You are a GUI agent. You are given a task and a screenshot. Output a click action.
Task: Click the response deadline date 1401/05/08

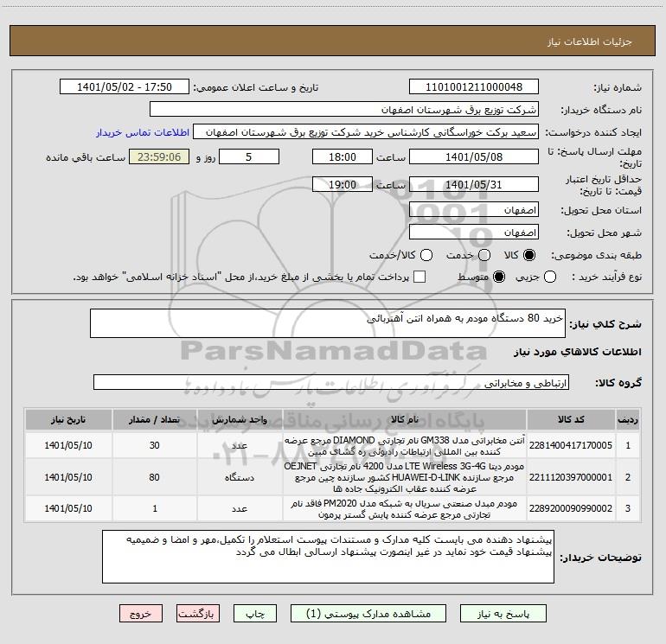coord(474,156)
